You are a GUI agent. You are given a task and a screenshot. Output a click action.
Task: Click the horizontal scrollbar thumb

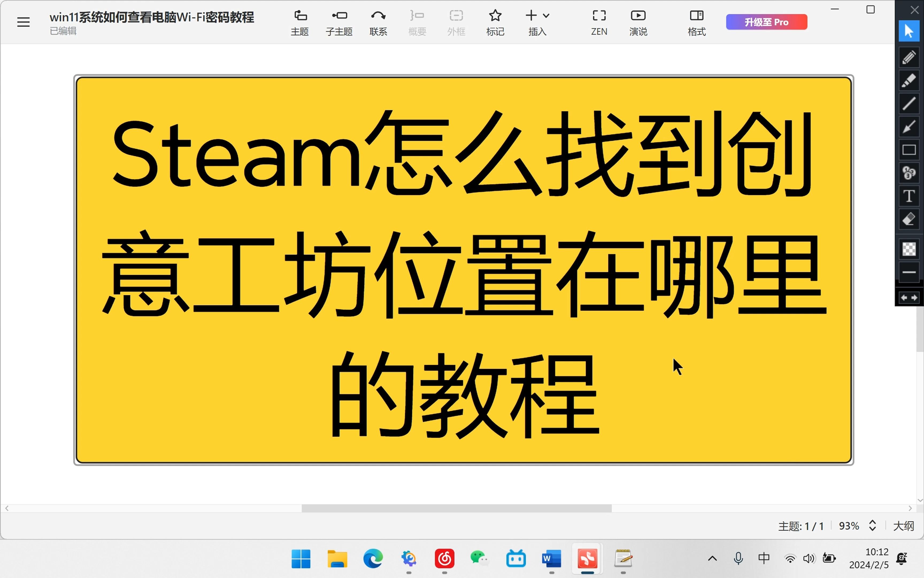456,508
